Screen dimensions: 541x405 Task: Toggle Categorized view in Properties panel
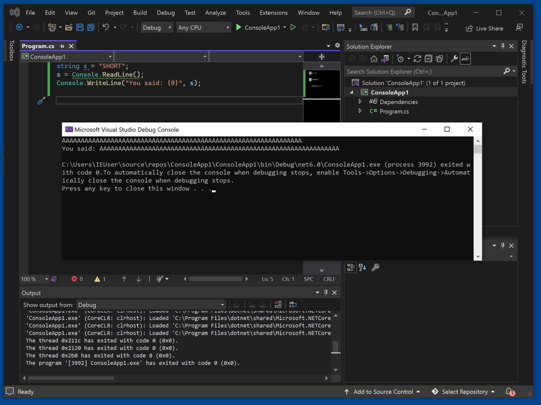(351, 267)
